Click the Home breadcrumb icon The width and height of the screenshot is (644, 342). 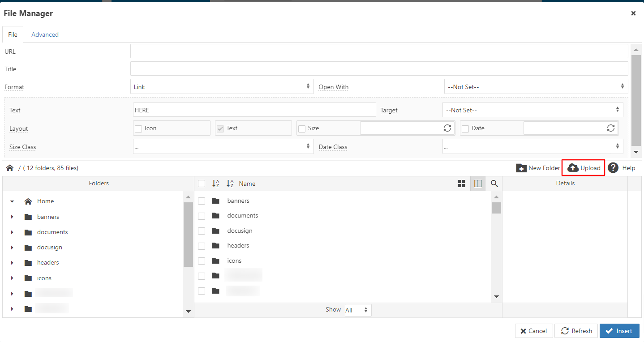pyautogui.click(x=10, y=167)
